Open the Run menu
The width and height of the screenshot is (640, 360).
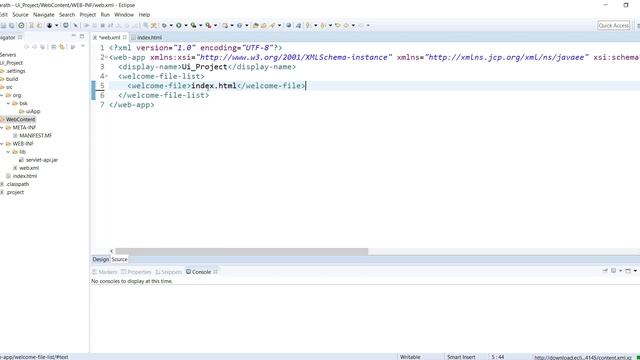click(105, 15)
